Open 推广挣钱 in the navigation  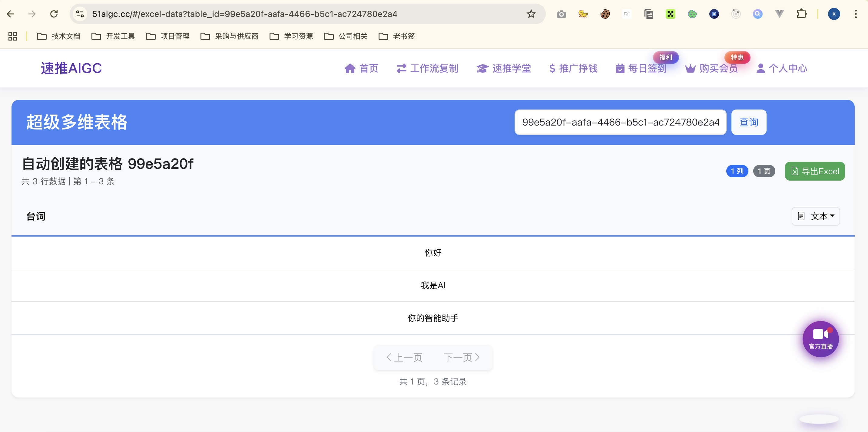click(573, 68)
